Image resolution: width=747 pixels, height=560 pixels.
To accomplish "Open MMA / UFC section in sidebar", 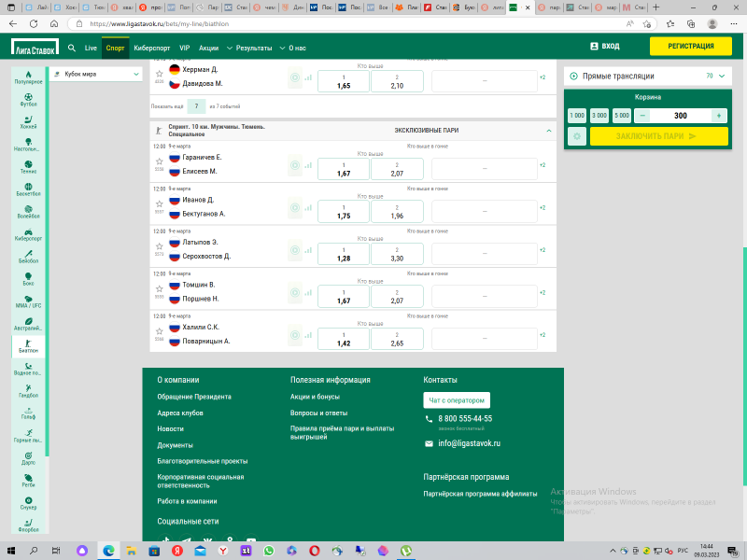I will 29,300.
